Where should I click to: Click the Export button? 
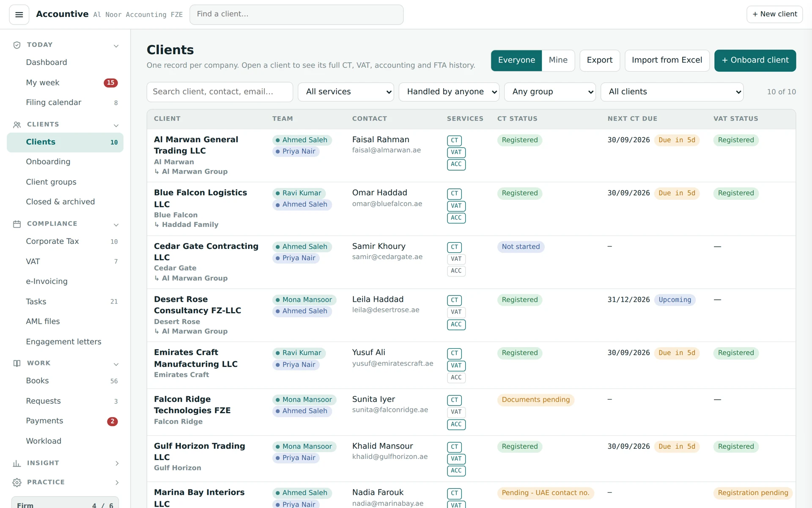click(x=599, y=60)
